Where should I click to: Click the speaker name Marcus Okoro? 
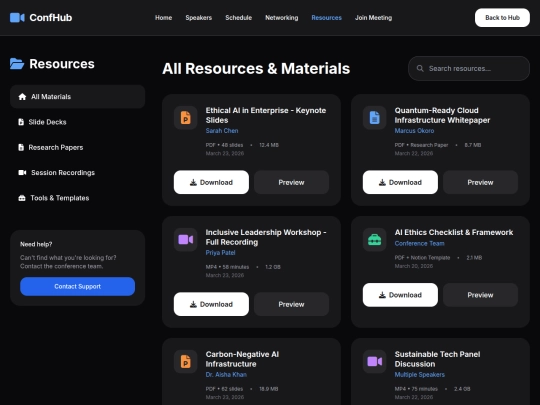point(414,131)
